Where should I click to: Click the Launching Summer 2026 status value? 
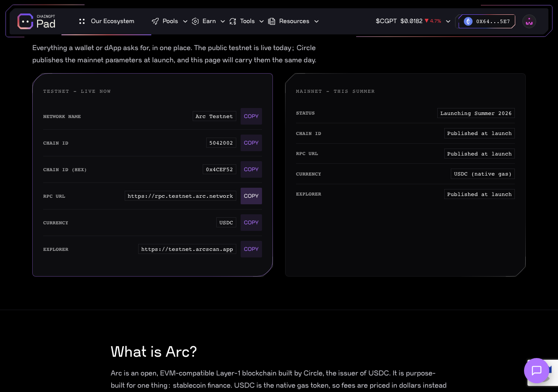coord(476,113)
